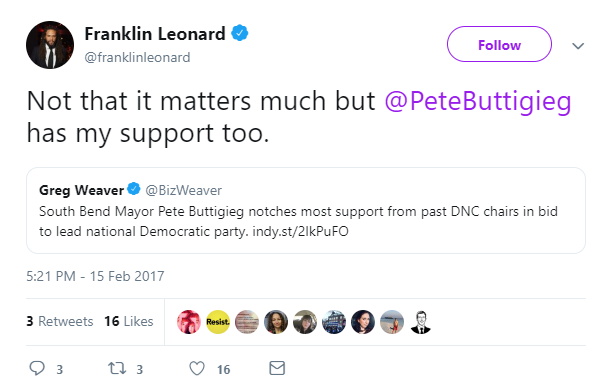View the 16 Likes list

129,321
